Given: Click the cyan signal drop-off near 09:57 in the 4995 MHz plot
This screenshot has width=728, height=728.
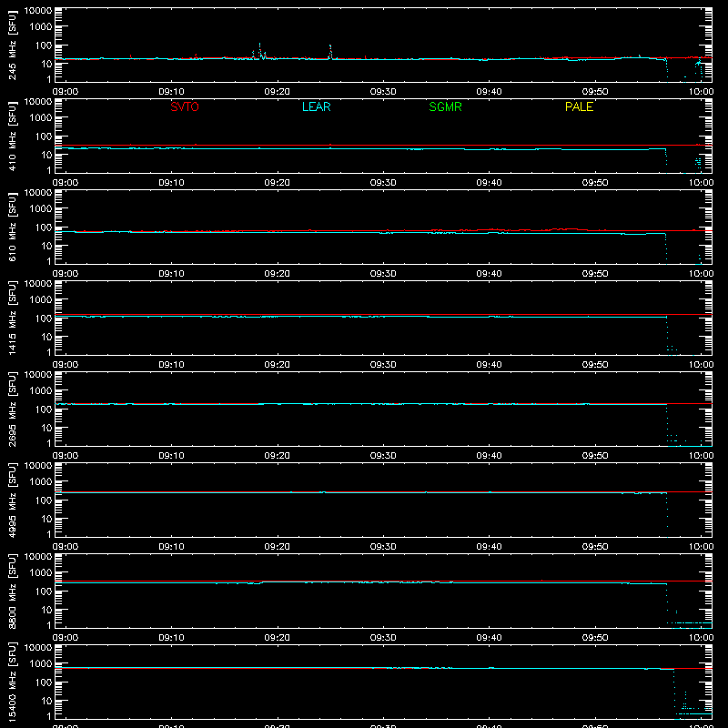Looking at the screenshot, I should coord(667,514).
